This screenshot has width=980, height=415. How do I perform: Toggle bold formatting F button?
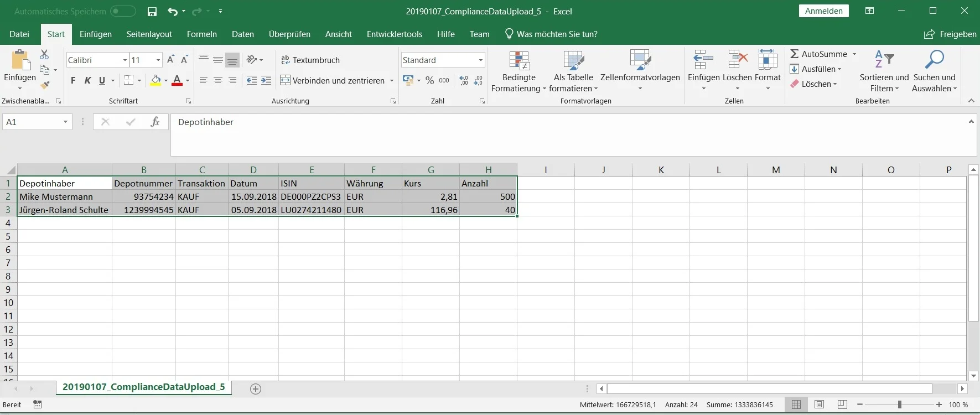(73, 81)
